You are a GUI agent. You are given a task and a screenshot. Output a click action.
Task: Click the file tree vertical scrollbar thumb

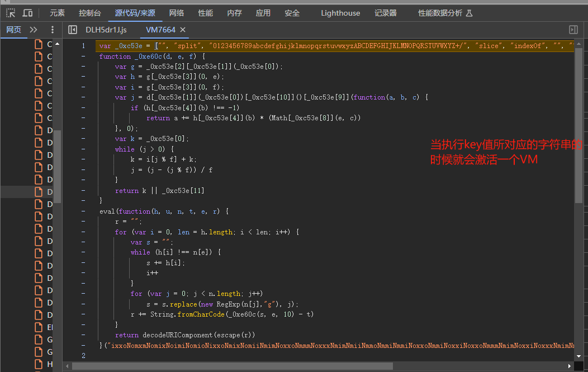pos(57,166)
